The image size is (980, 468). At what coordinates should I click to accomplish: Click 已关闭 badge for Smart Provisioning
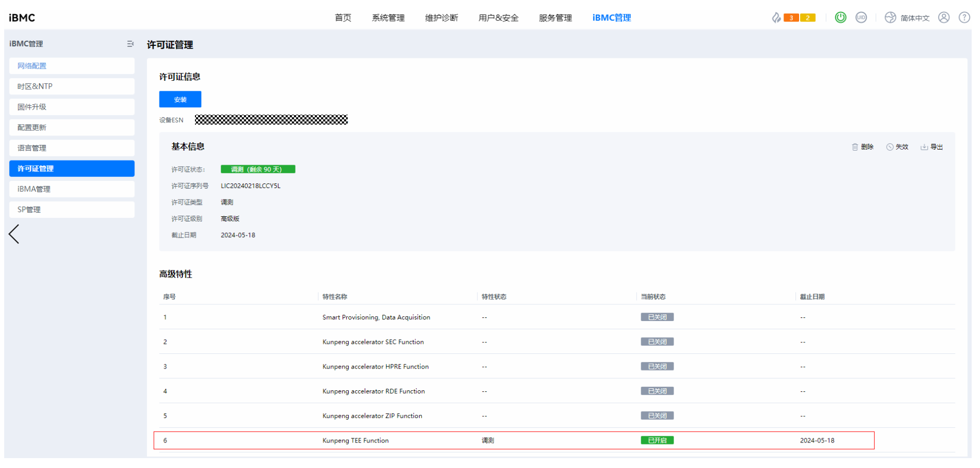[x=657, y=317]
